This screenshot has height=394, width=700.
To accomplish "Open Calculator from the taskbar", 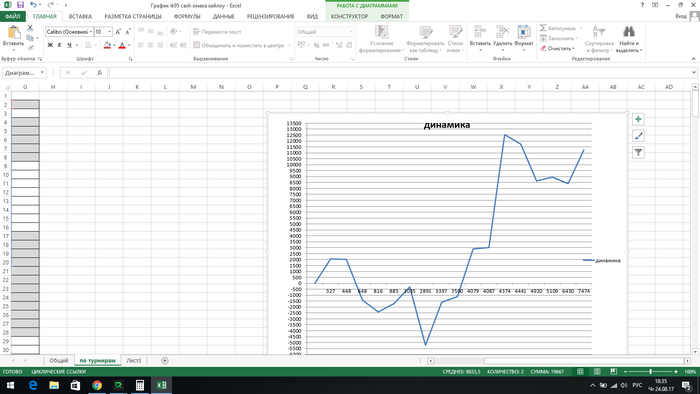I will (x=140, y=385).
